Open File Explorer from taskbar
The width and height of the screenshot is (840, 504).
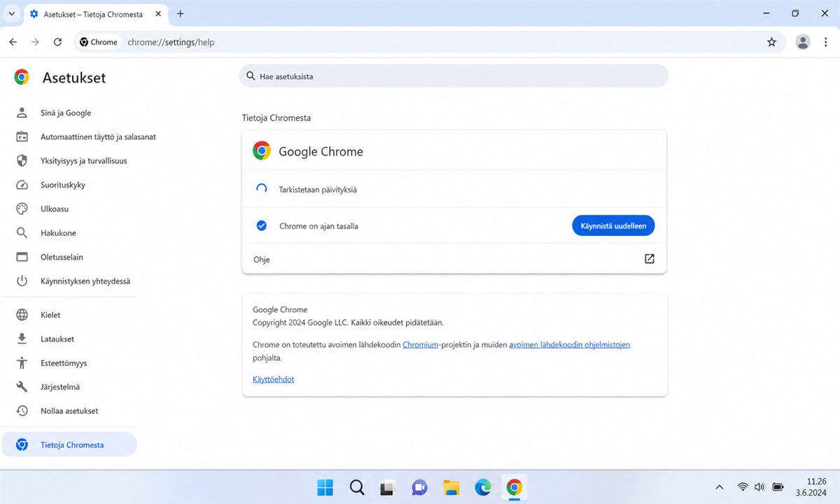[451, 487]
